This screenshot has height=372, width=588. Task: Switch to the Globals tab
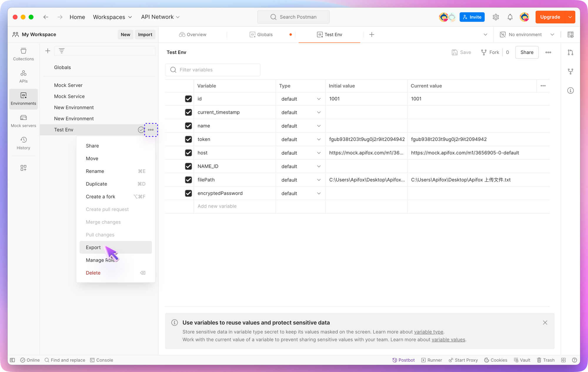tap(261, 35)
